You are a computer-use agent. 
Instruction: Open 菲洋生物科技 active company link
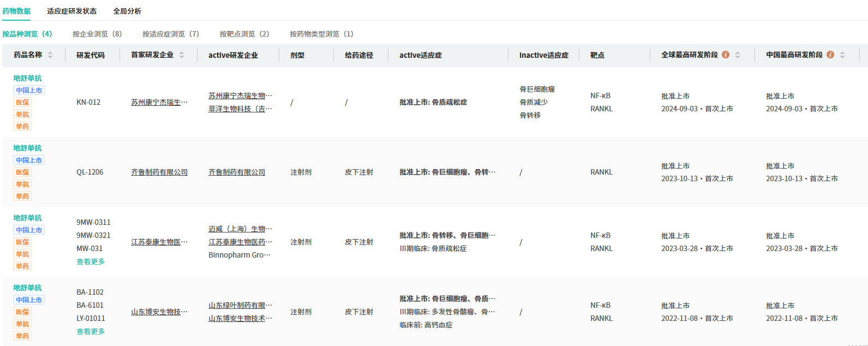coord(240,109)
